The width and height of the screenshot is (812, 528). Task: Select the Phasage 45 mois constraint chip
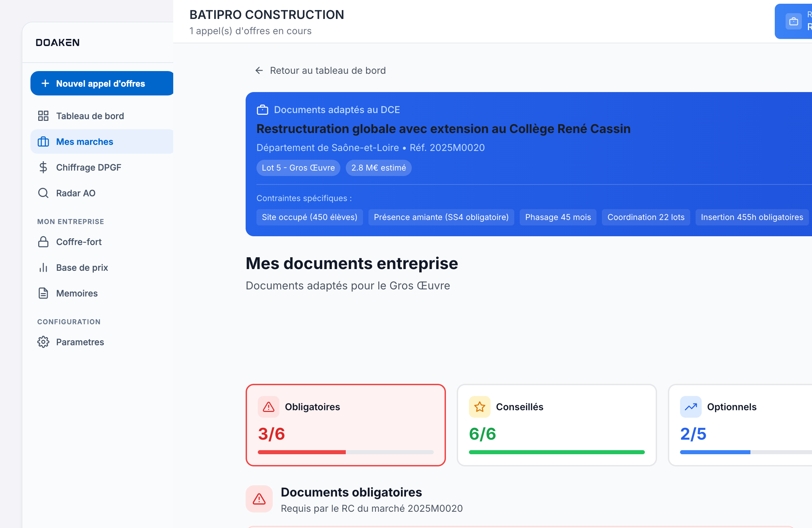558,217
